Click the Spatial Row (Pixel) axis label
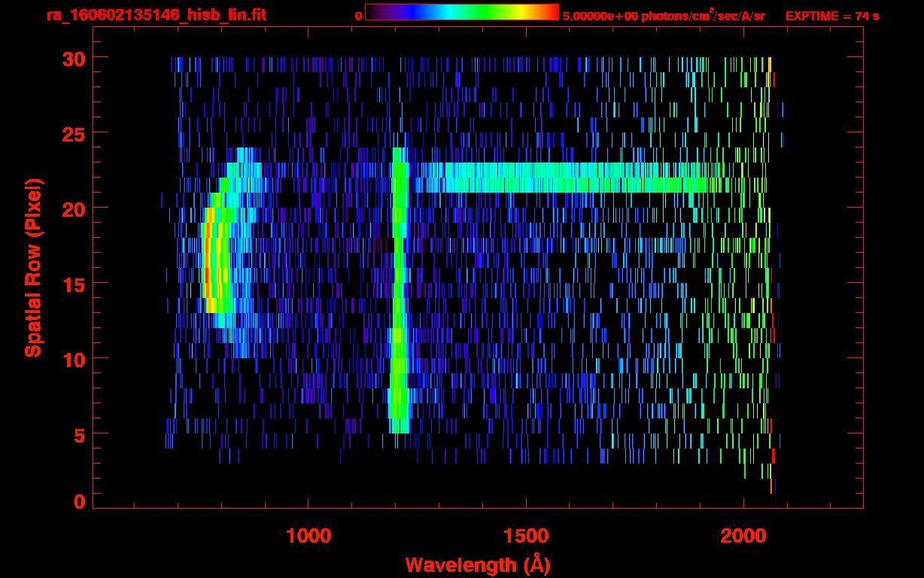 [34, 267]
